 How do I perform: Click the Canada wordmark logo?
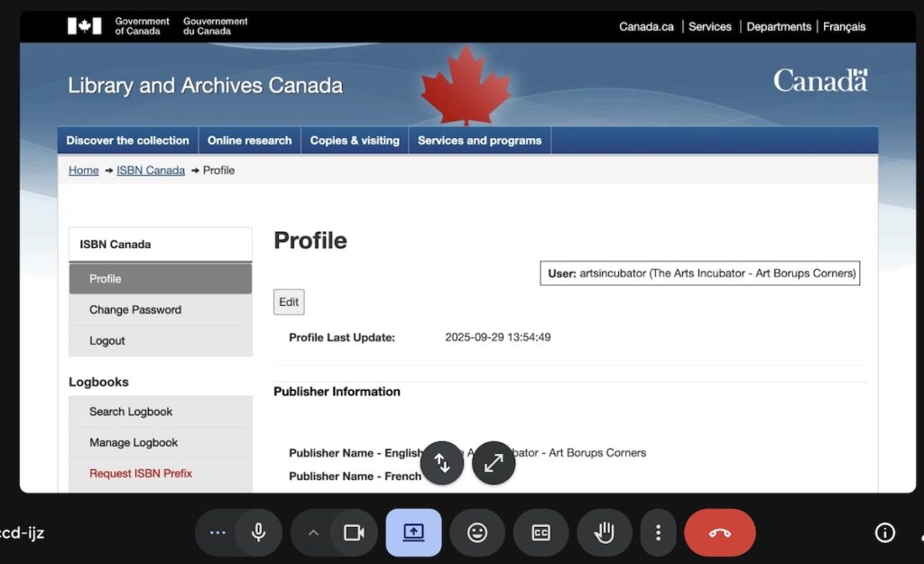coord(819,81)
